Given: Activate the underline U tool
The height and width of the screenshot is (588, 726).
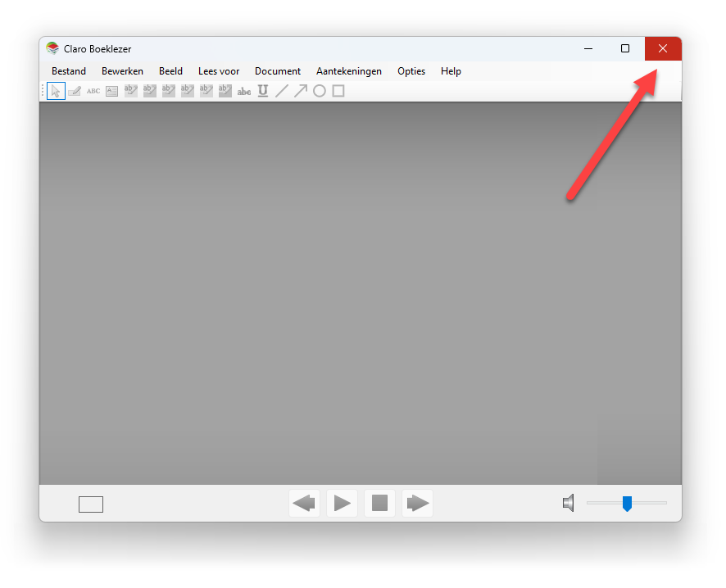Looking at the screenshot, I should coord(263,91).
